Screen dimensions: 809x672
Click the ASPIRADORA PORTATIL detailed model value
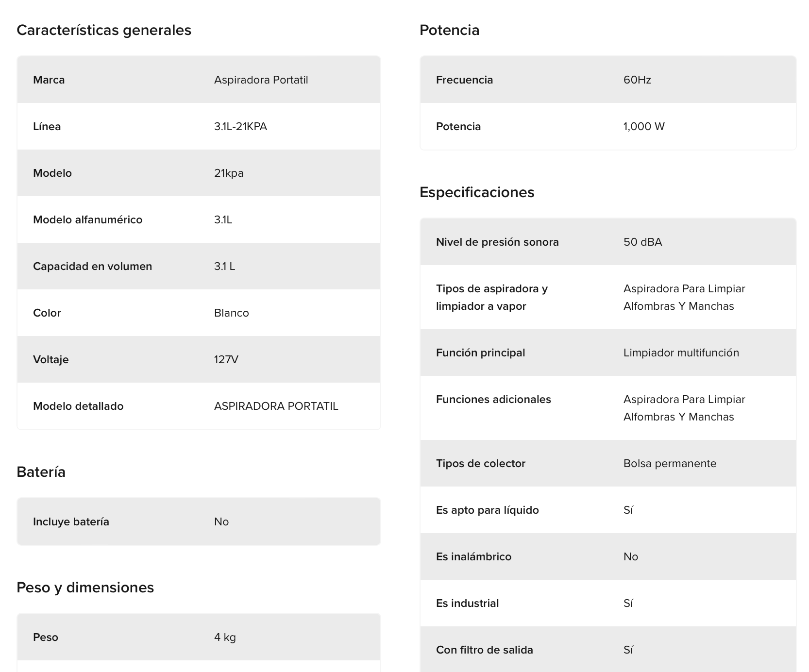(x=276, y=406)
